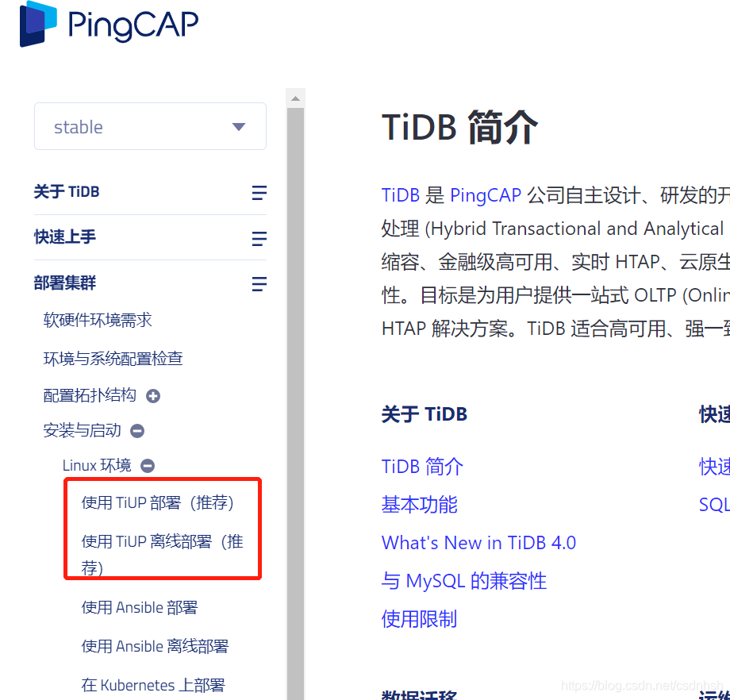Open the stable version dropdown
The image size is (730, 700).
(150, 126)
